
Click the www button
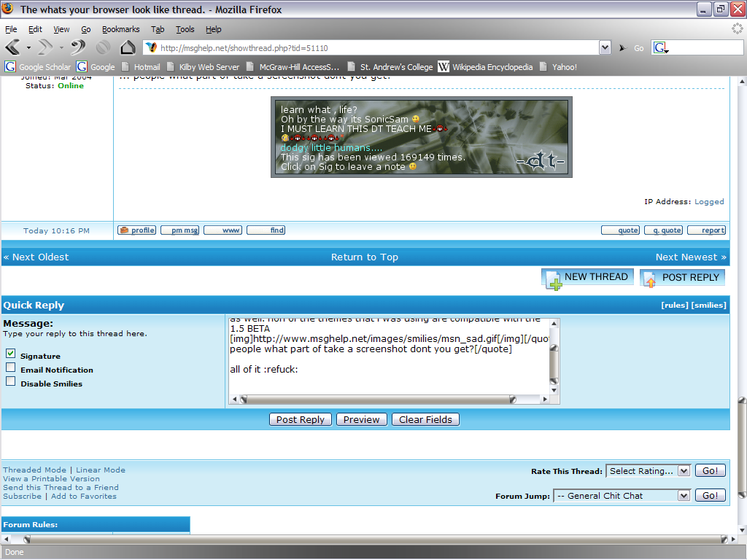222,230
